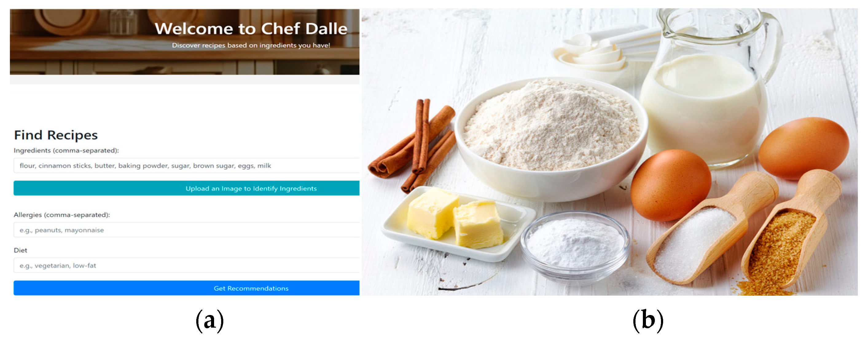The height and width of the screenshot is (339, 868).
Task: Click the Allergies (comma-separated) label
Action: [x=62, y=215]
